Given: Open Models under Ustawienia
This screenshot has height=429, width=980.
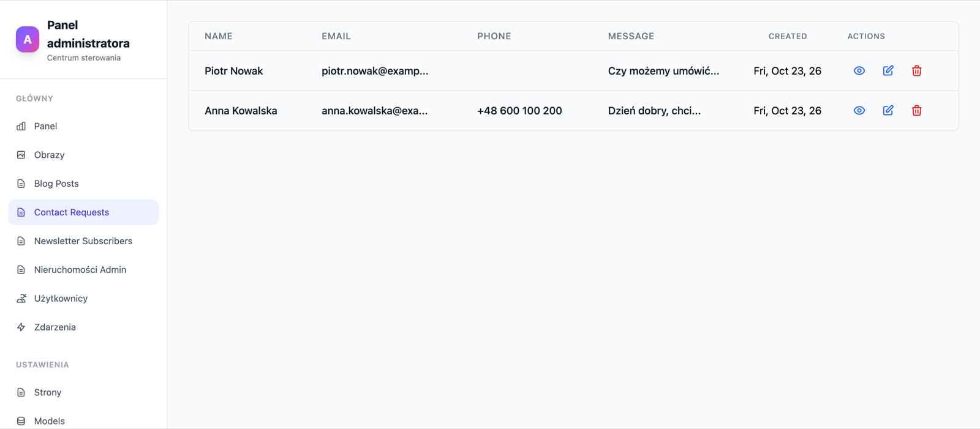Looking at the screenshot, I should 83,421.
